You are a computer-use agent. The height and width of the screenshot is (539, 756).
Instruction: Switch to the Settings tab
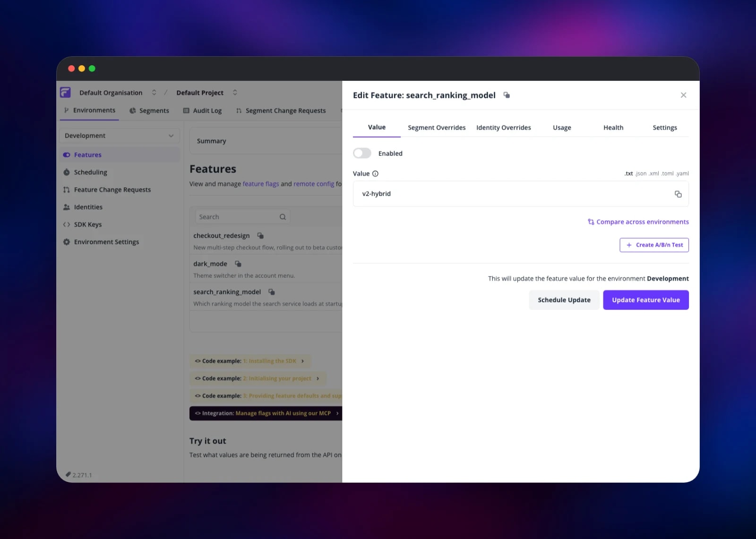[x=665, y=128]
